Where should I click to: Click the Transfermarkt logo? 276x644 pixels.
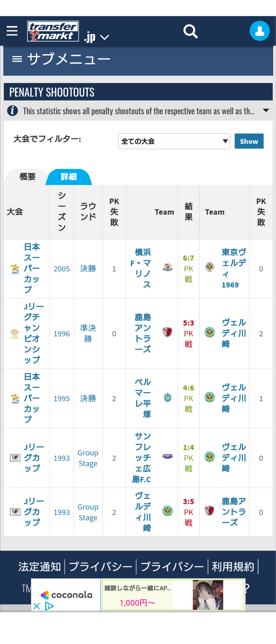53,31
